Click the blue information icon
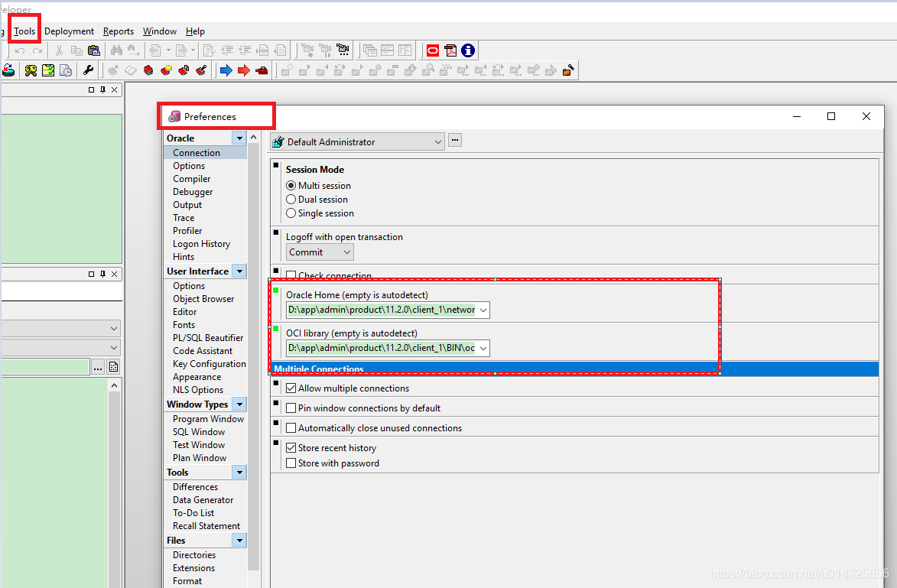 [x=468, y=50]
